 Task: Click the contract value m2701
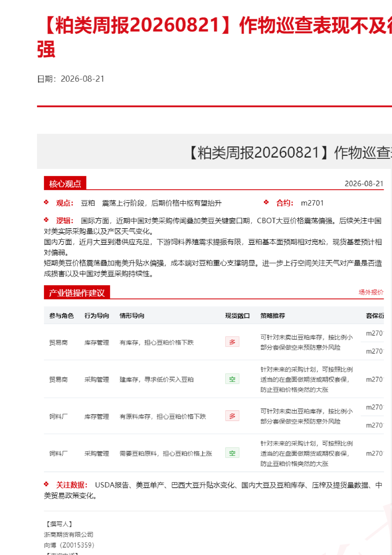312,203
